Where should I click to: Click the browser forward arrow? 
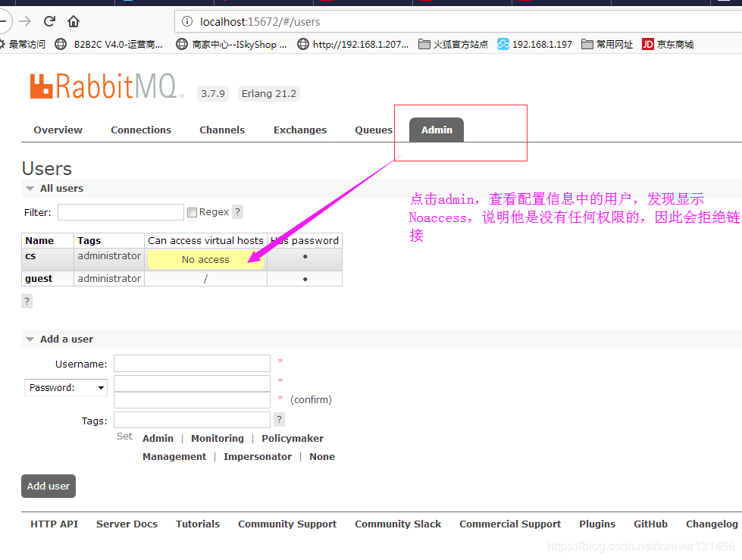25,21
